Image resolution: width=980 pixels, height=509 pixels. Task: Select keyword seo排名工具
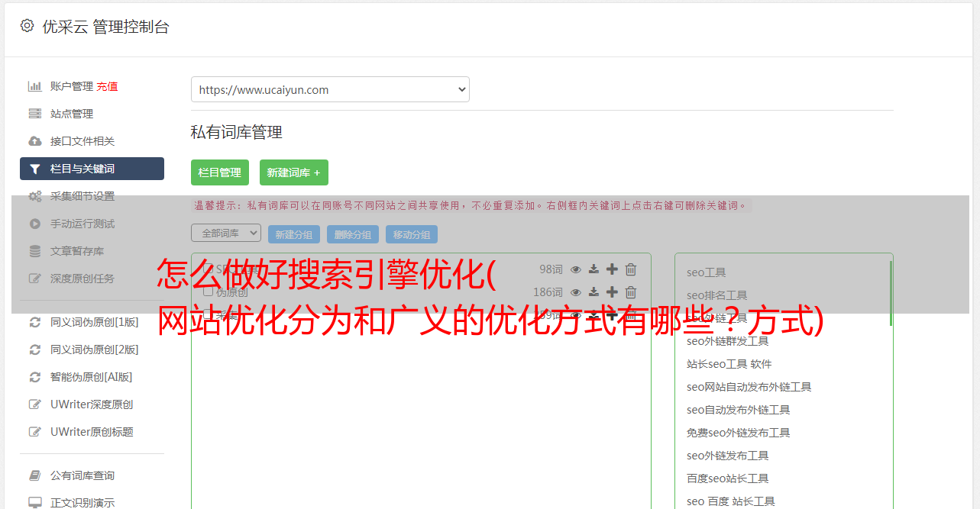pos(717,295)
